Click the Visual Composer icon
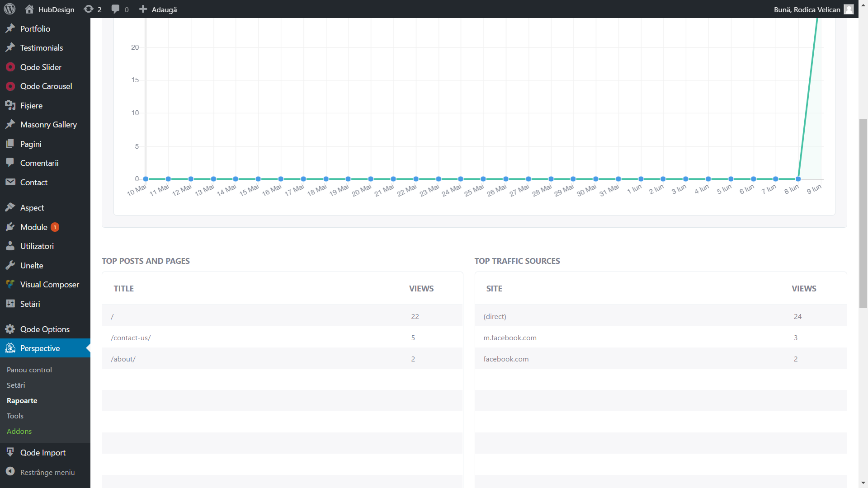Screen dimensions: 868x488 click(10, 284)
